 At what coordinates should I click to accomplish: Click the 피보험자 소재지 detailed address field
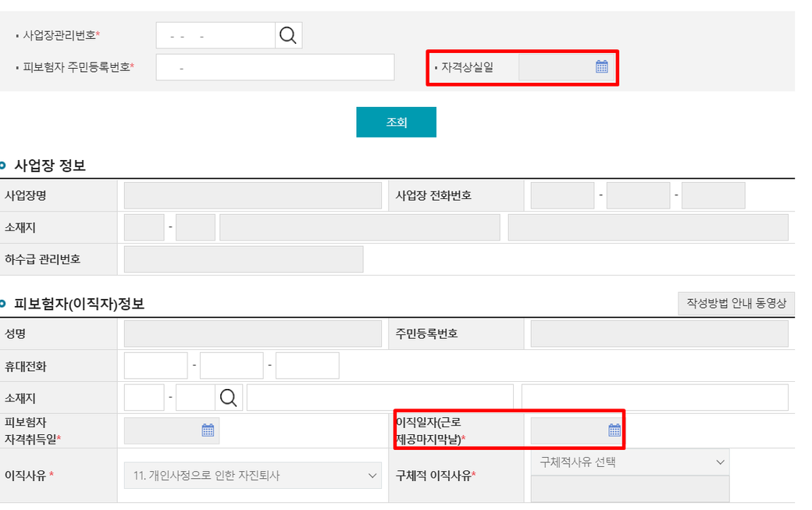654,398
